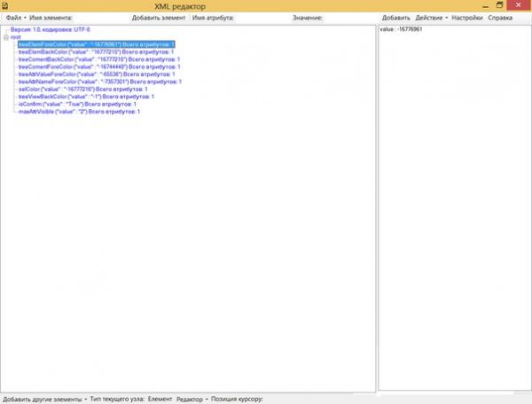Image resolution: width=532 pixels, height=404 pixels.
Task: Select the Версия 1.0 кодировка UTF-8 row
Action: (x=51, y=29)
